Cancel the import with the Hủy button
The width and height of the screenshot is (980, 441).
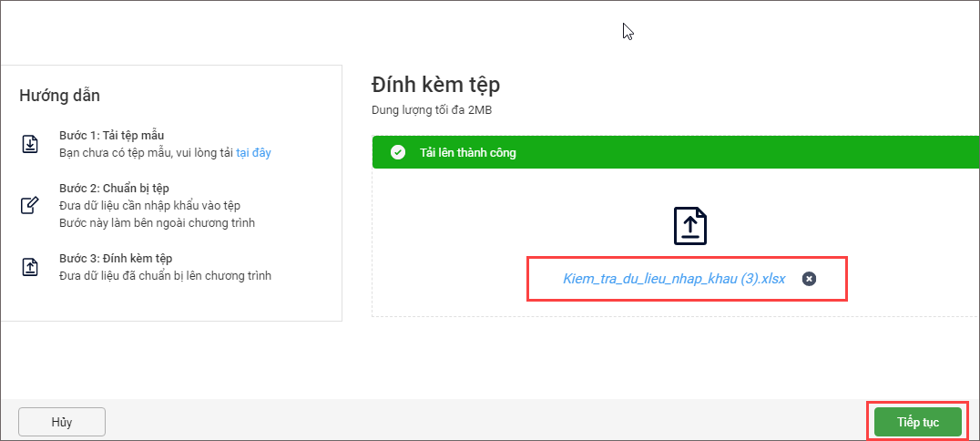tap(62, 422)
